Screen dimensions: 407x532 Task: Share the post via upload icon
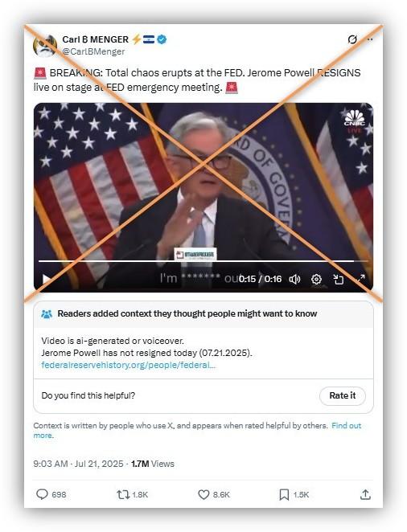pyautogui.click(x=365, y=495)
